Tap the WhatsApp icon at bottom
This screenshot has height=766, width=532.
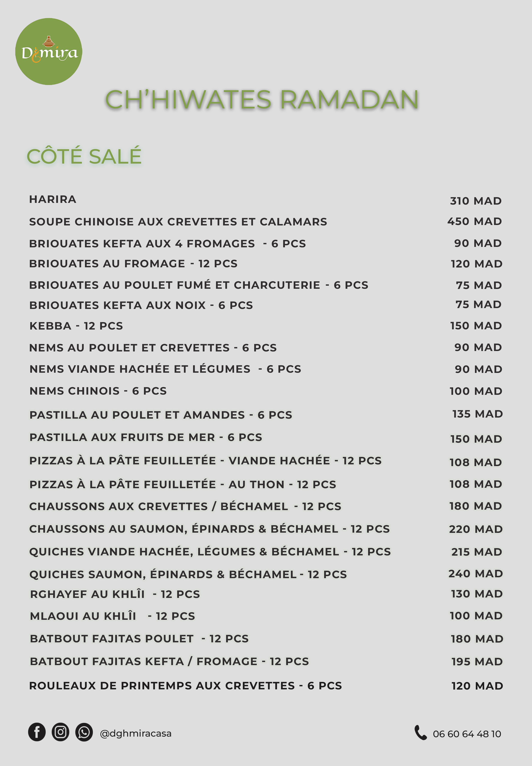click(84, 732)
